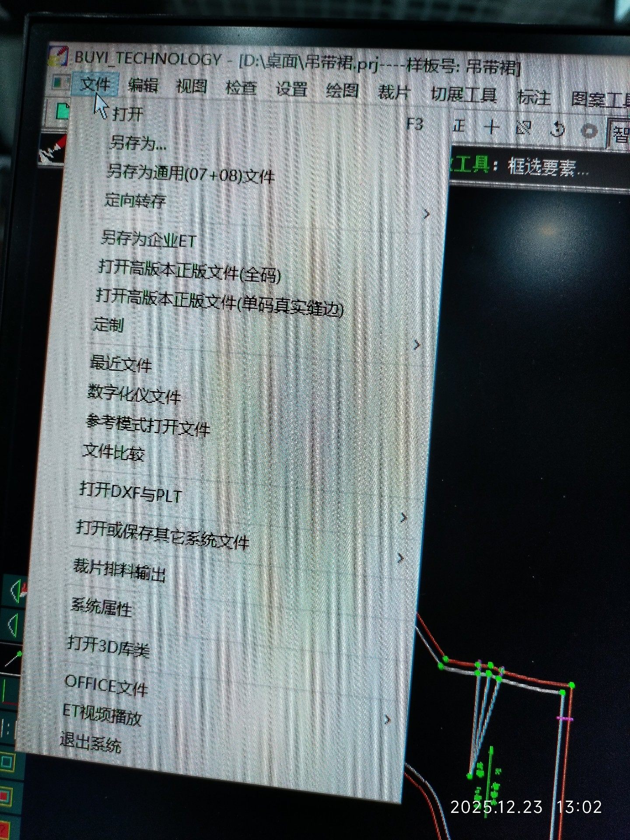Choose 裁片排料输出
The width and height of the screenshot is (630, 840).
tap(119, 570)
